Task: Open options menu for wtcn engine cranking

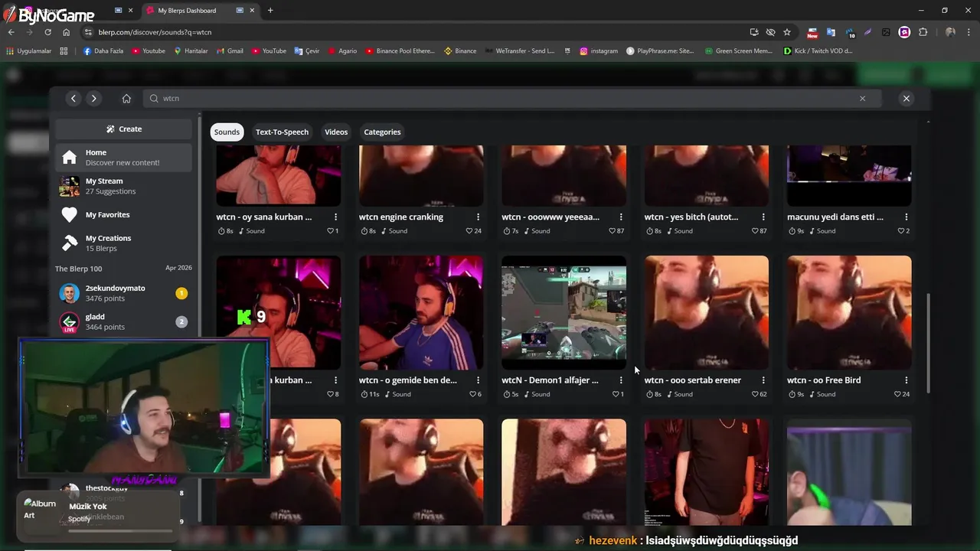Action: (x=478, y=217)
